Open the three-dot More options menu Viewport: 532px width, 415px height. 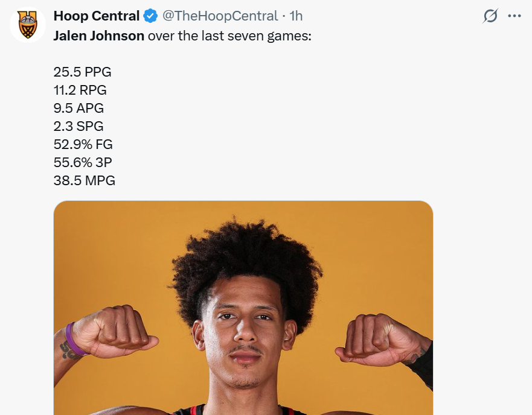(514, 16)
